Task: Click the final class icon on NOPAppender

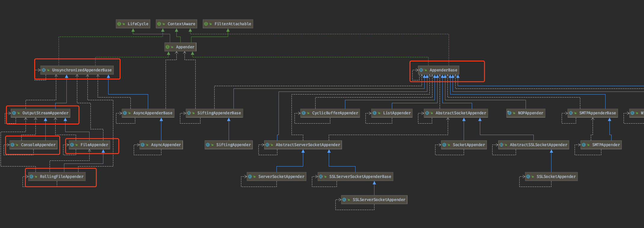Action: tap(510, 113)
